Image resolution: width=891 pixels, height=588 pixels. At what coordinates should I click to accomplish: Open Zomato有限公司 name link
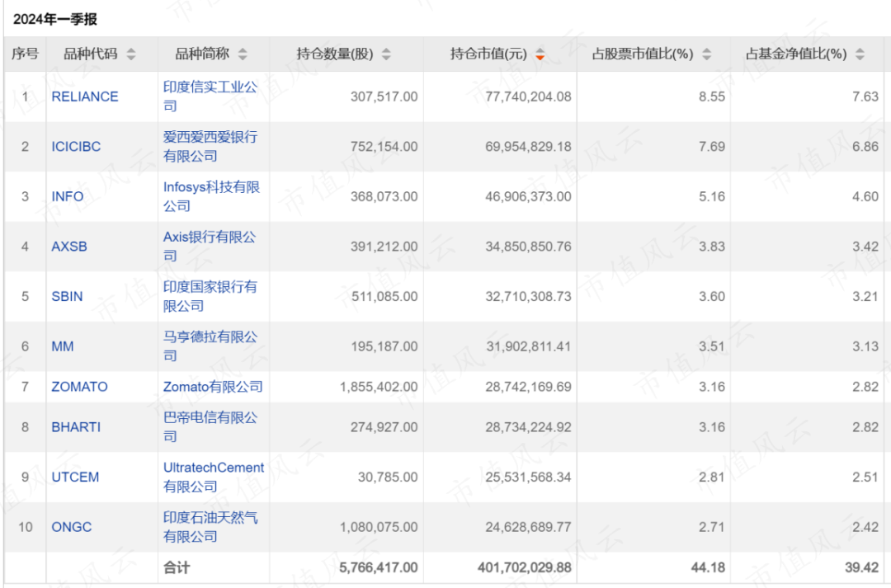(x=213, y=387)
